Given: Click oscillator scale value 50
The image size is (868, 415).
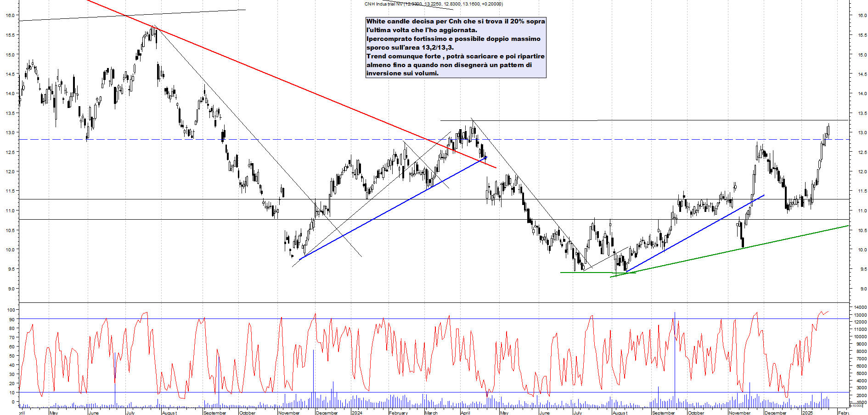Looking at the screenshot, I should click(12, 356).
